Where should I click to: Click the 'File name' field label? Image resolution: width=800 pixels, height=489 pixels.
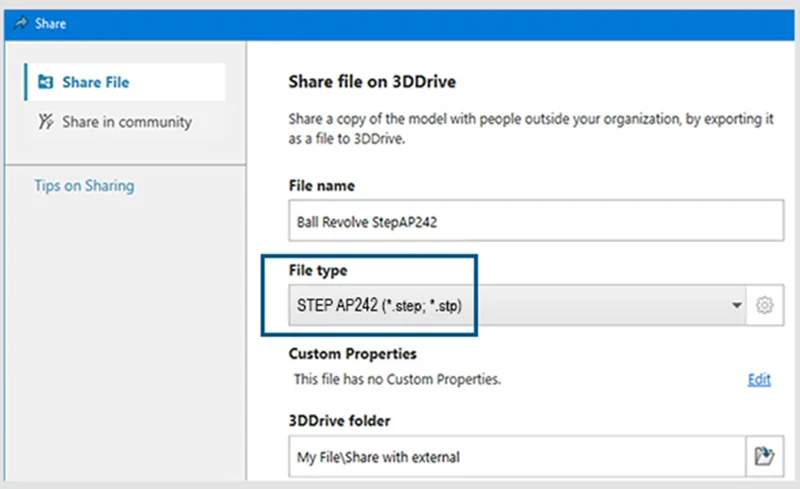point(321,186)
